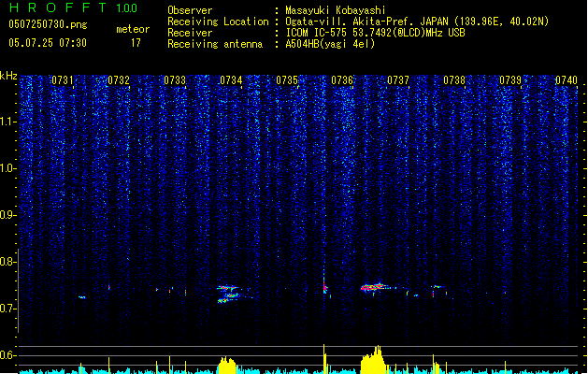Click the 'Receiving Location' field label
This screenshot has height=374, width=588.
(218, 22)
